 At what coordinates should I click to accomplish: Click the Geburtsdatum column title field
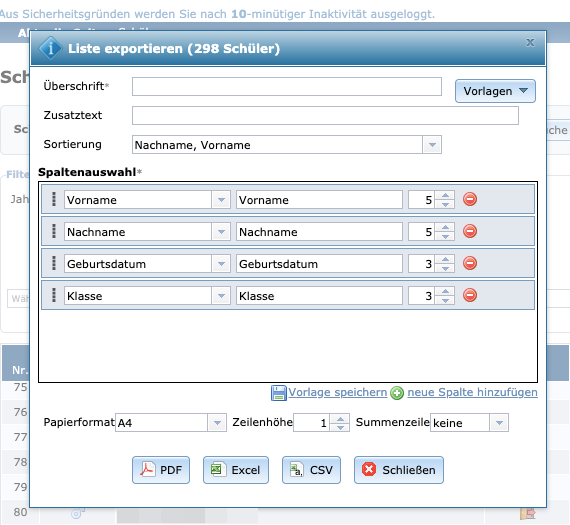tap(319, 264)
